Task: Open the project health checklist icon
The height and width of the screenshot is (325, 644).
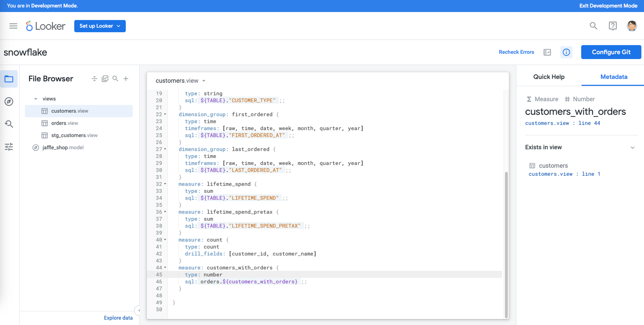Action: (547, 52)
